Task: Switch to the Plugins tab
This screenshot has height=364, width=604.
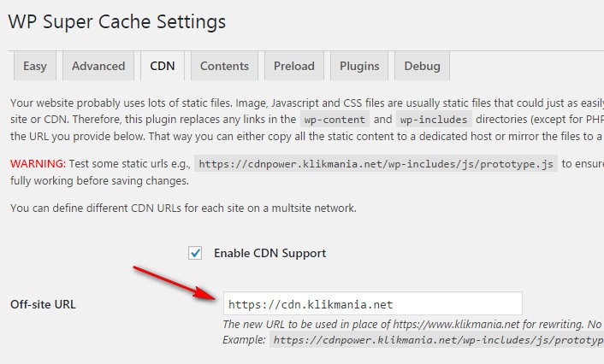Action: (359, 66)
